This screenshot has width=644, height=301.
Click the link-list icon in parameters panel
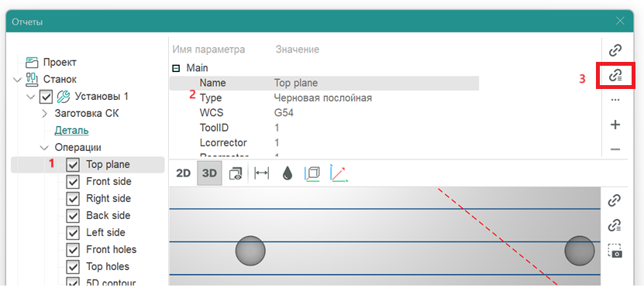click(615, 75)
